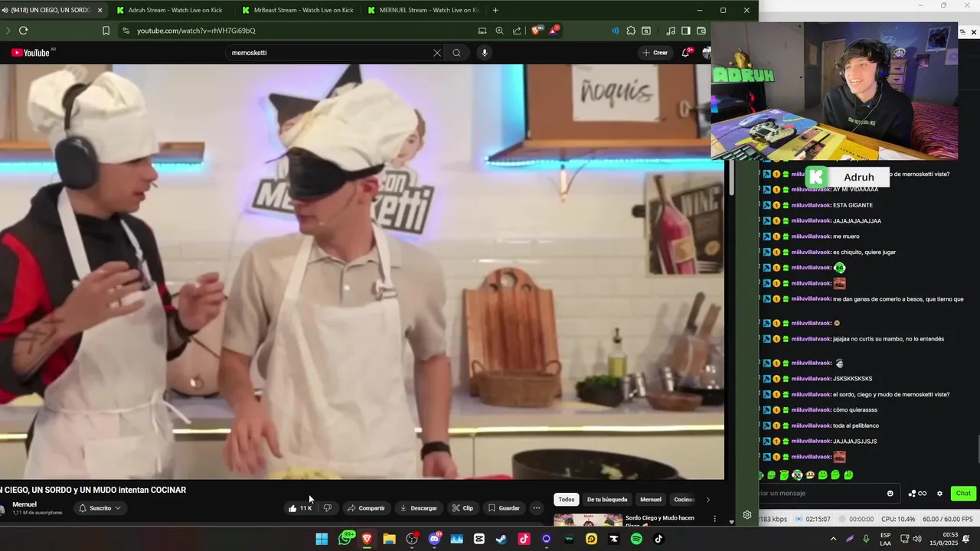Open Suscrito notification dropdown
Screen dimensions: 980x551
click(100, 508)
